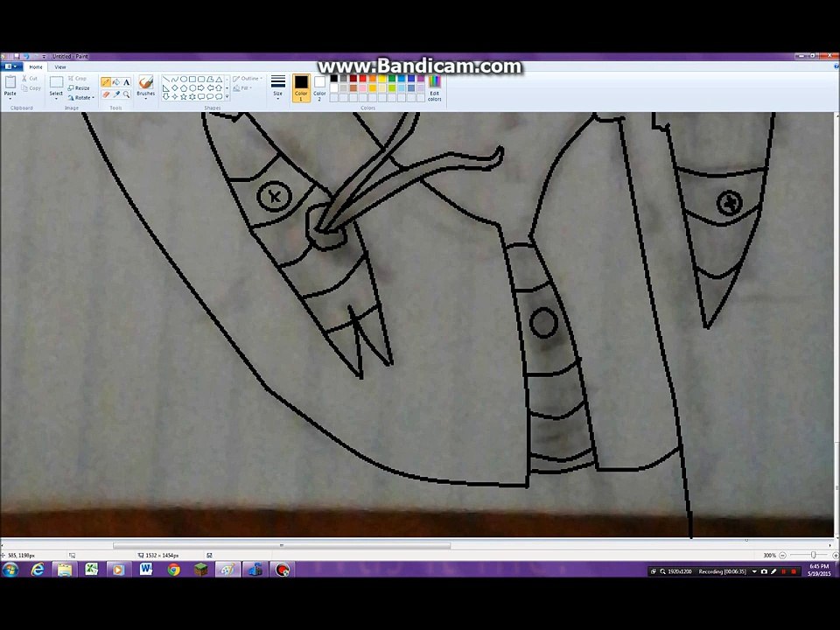Select the Color picker eyedropper tool
840x630 pixels.
(x=116, y=94)
